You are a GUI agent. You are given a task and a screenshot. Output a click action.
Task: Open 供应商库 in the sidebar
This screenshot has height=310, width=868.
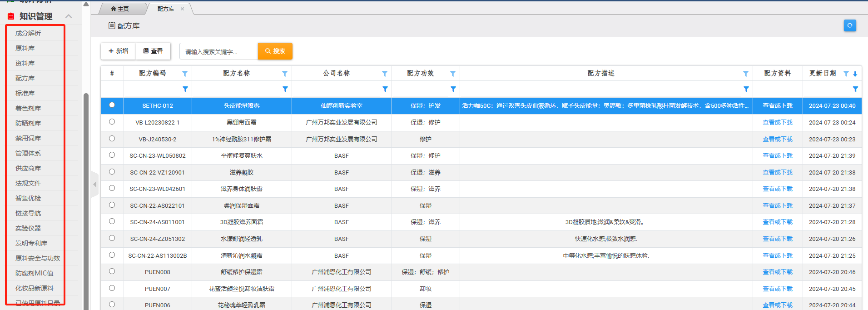pyautogui.click(x=28, y=168)
